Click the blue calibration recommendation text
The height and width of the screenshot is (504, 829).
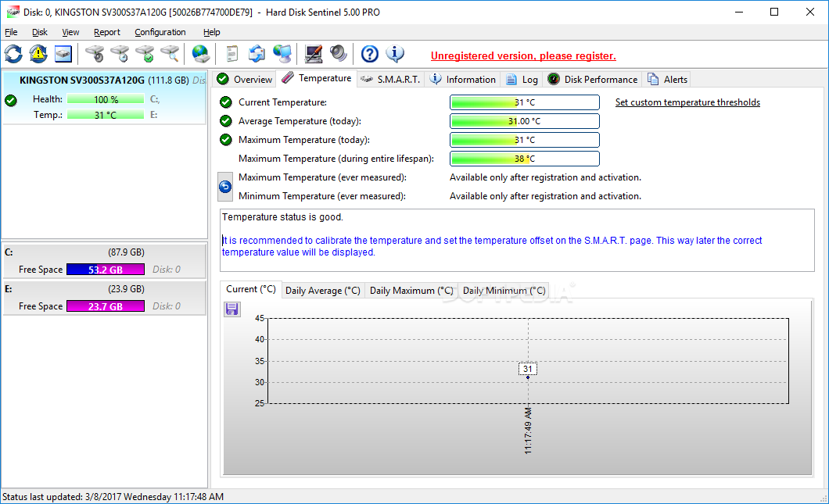coord(492,246)
